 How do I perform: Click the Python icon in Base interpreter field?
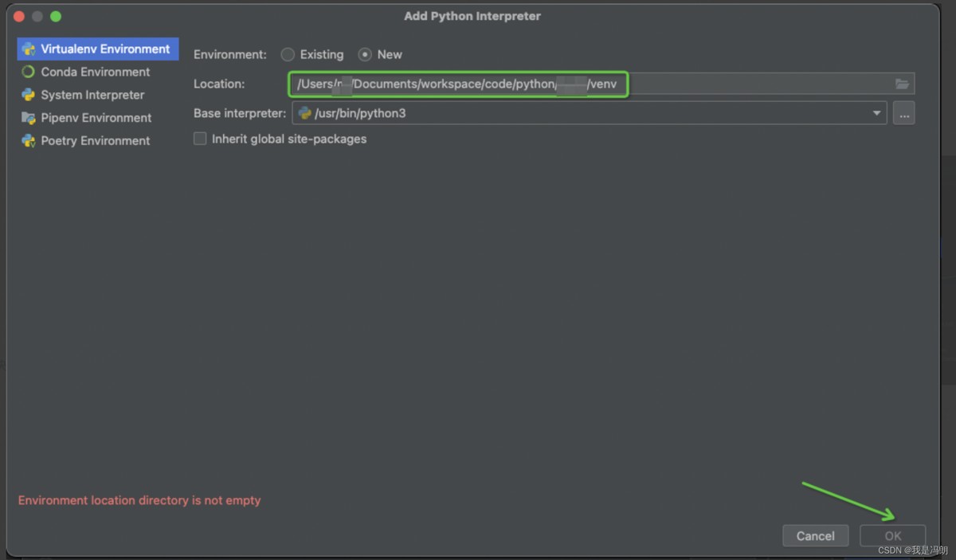pyautogui.click(x=304, y=113)
